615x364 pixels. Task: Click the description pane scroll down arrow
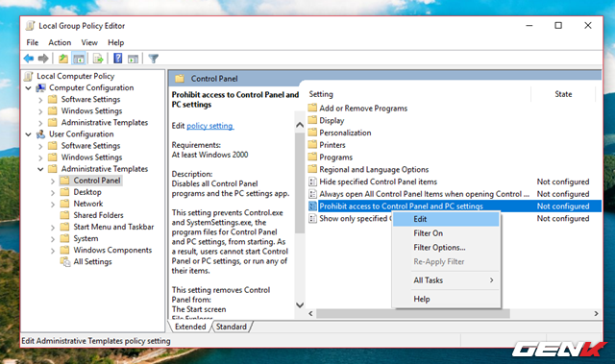[x=300, y=304]
